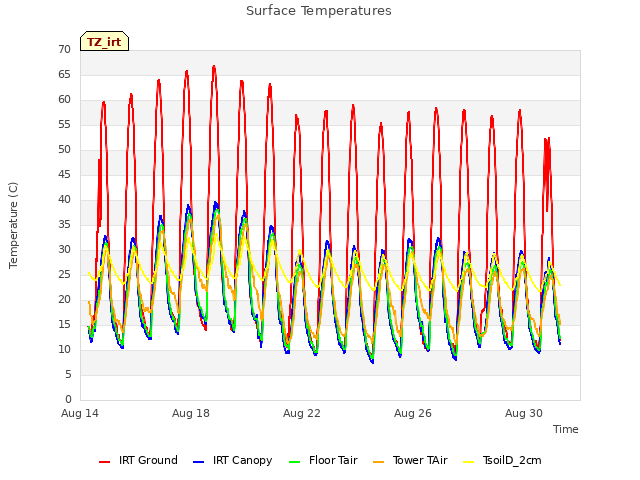
Task: Click the Aug 26 x-axis tick label
Action: point(413,413)
